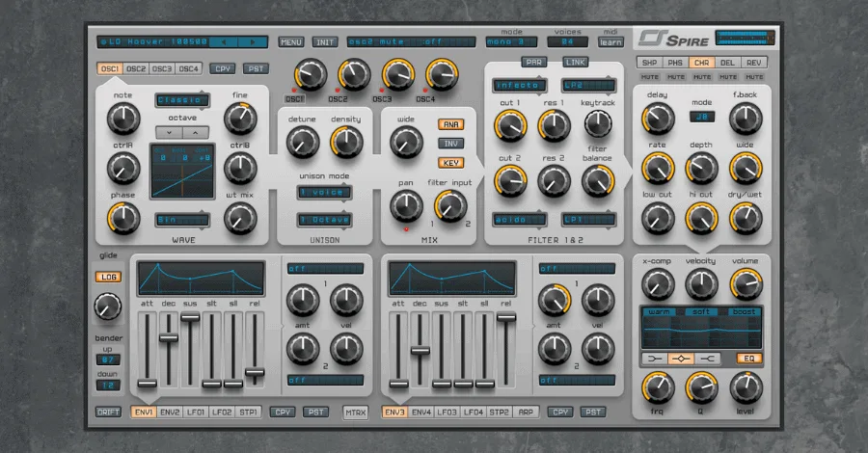Image resolution: width=868 pixels, height=453 pixels.
Task: Click the fine tune knob
Action: click(240, 119)
